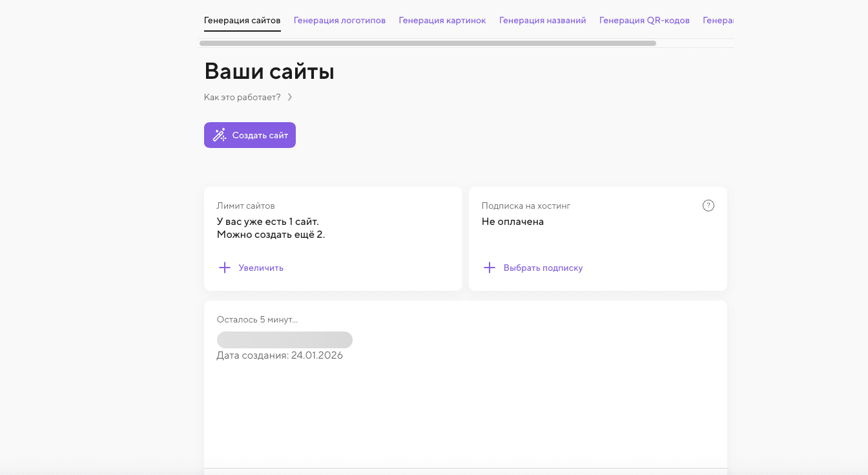The image size is (868, 475).
Task: Open the Как это работает? link
Action: pyautogui.click(x=242, y=97)
